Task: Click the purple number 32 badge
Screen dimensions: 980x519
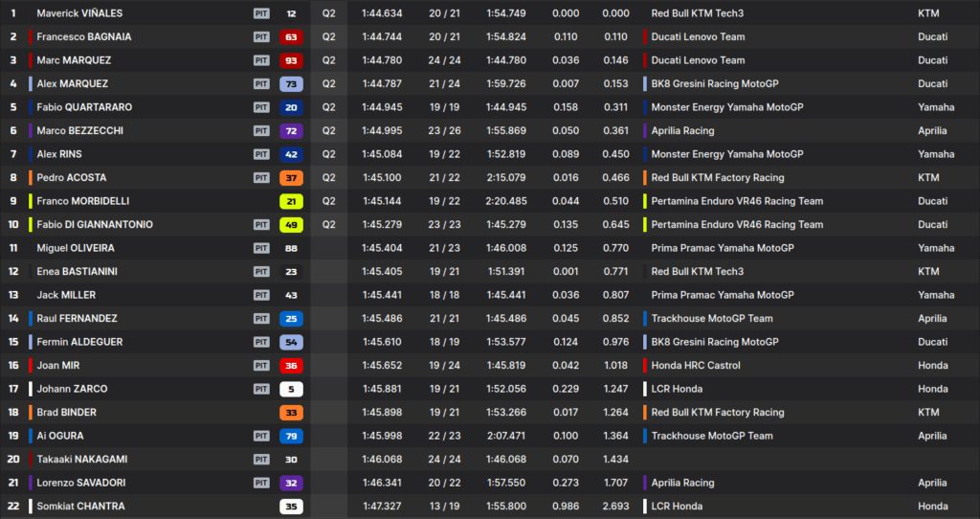Action: coord(291,482)
